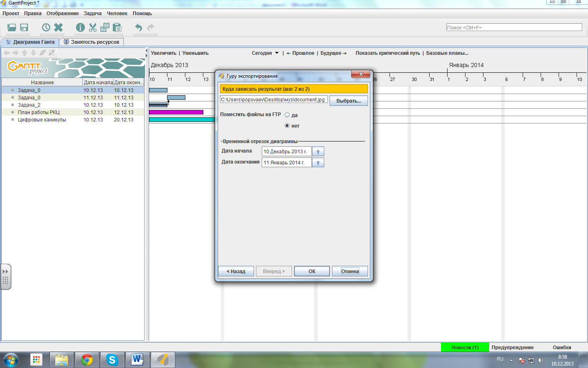
Task: Click the copy icon in toolbar
Action: click(105, 27)
